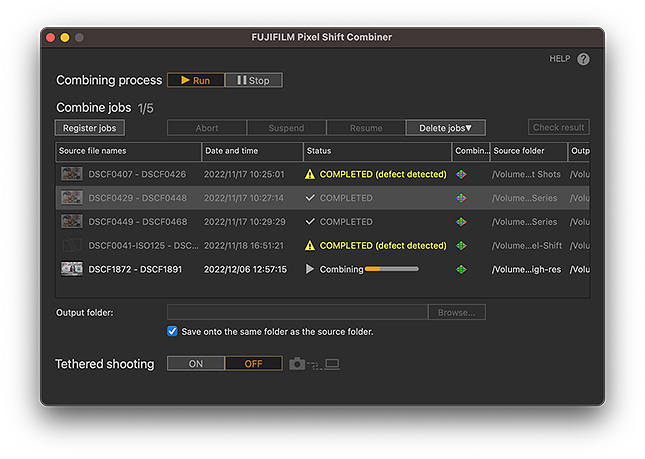645x459 pixels.
Task: Click the HELP question mark icon
Action: point(583,59)
